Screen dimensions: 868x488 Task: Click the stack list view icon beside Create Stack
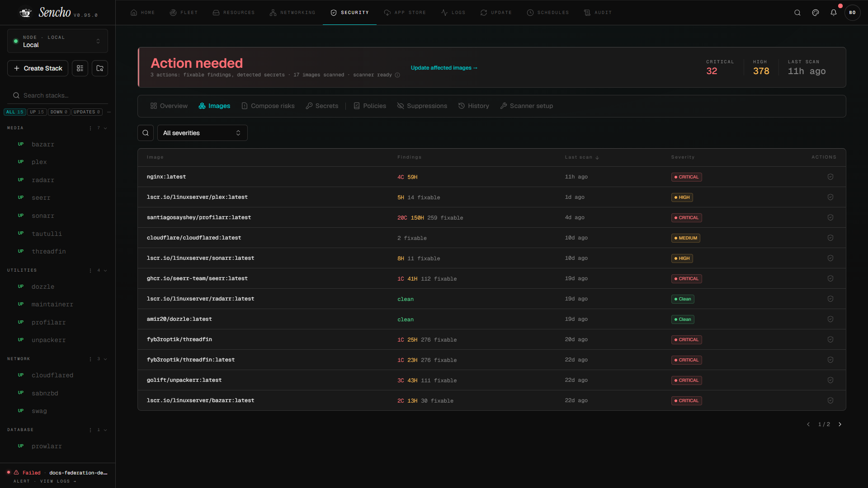pyautogui.click(x=80, y=68)
